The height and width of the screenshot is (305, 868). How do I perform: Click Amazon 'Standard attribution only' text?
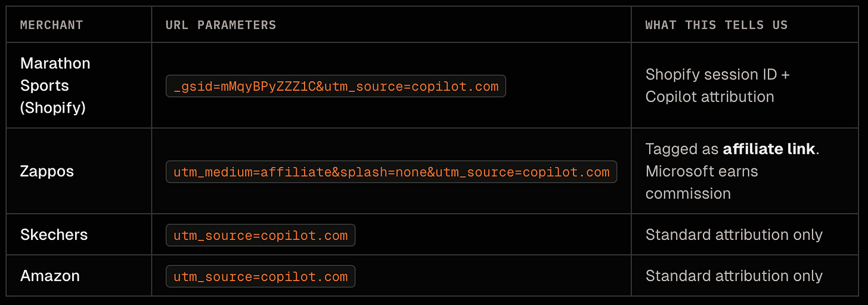734,276
